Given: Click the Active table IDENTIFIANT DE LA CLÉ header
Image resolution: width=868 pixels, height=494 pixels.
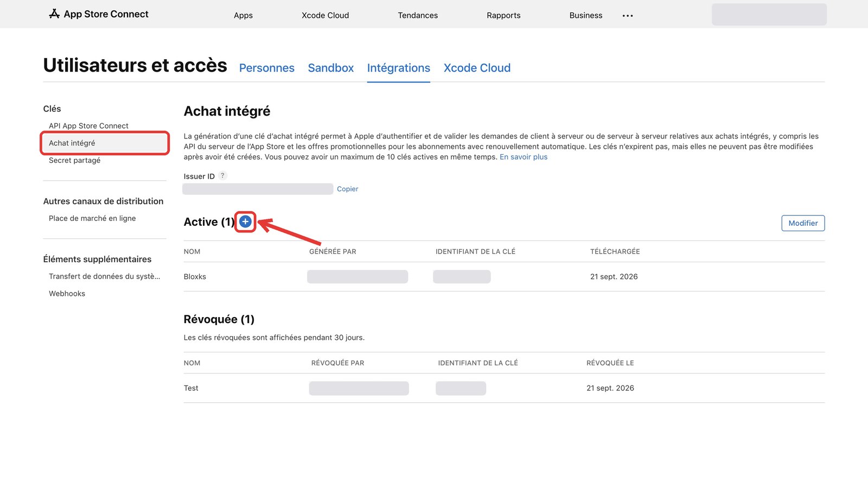Looking at the screenshot, I should [x=475, y=251].
